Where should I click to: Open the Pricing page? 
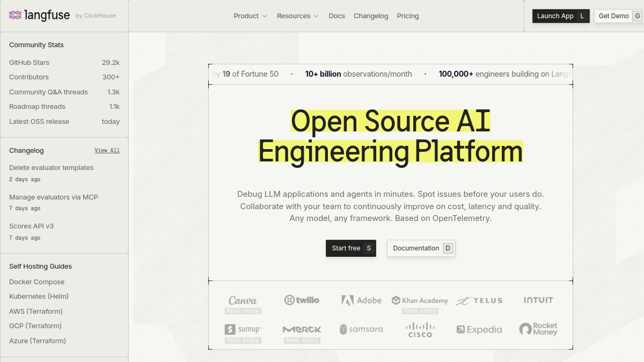(408, 16)
